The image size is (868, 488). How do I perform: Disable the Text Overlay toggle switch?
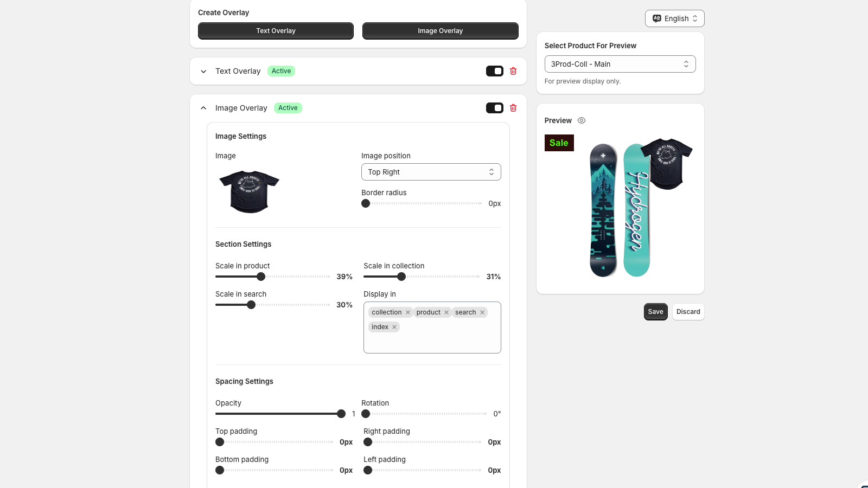click(494, 71)
